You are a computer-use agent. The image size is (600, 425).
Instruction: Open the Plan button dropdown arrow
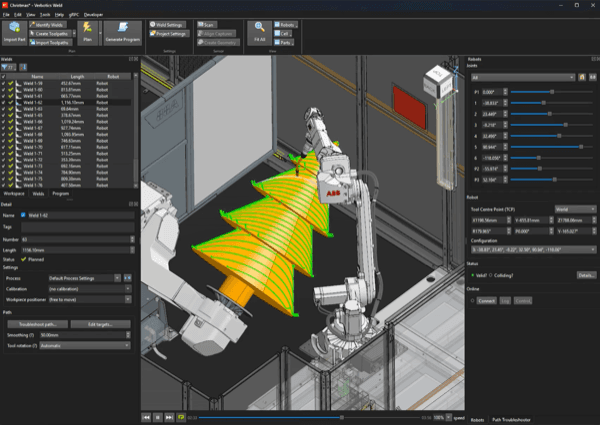(100, 33)
